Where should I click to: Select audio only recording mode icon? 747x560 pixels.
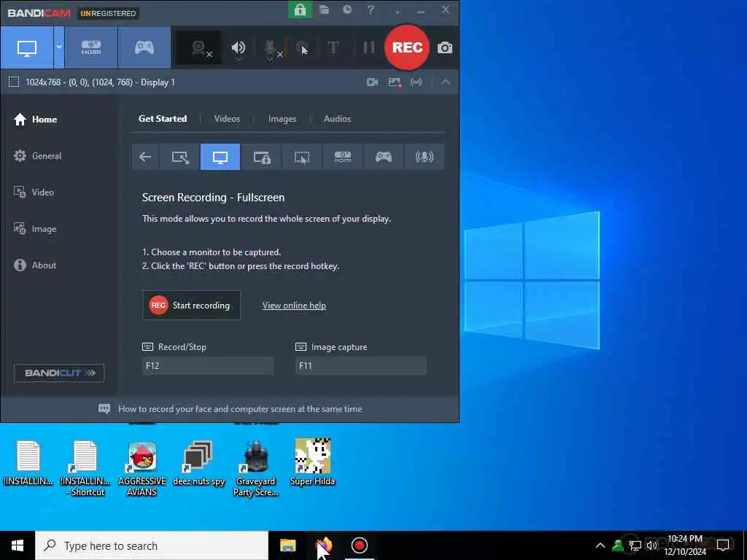pos(424,157)
